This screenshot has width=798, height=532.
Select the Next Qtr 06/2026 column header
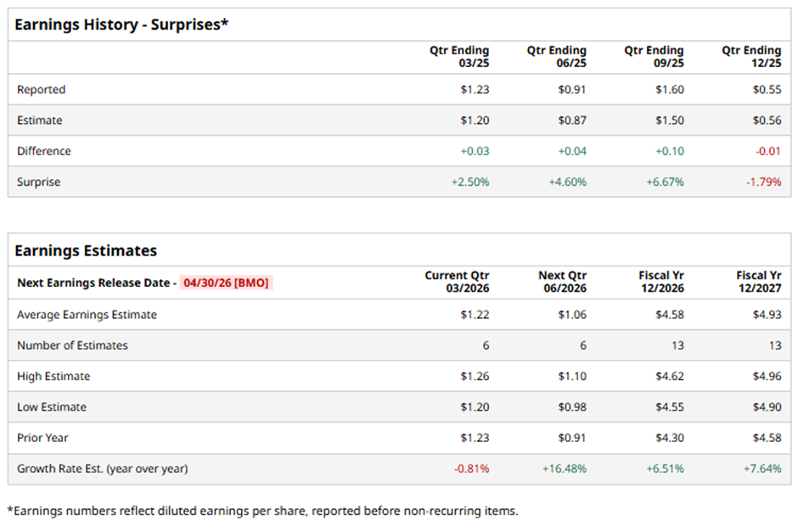point(562,282)
